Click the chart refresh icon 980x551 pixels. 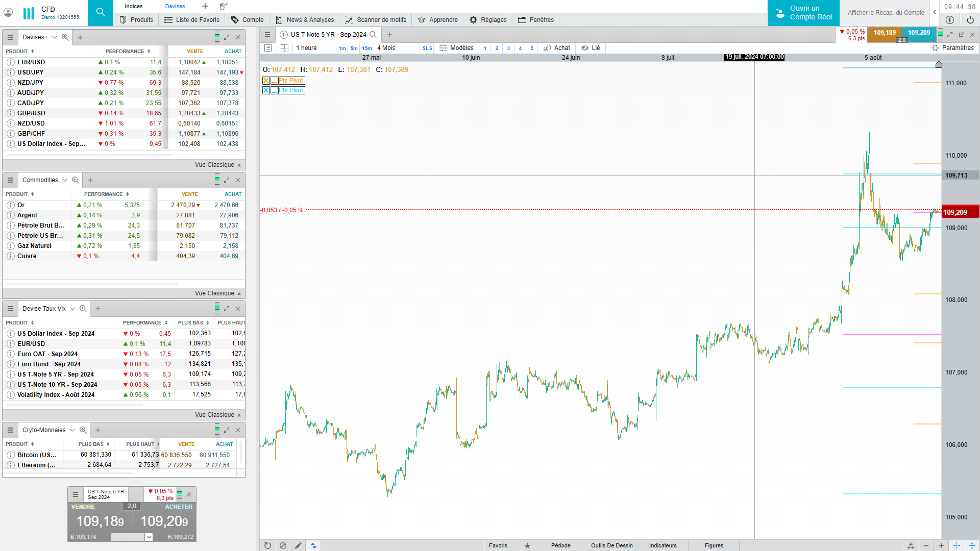click(267, 545)
